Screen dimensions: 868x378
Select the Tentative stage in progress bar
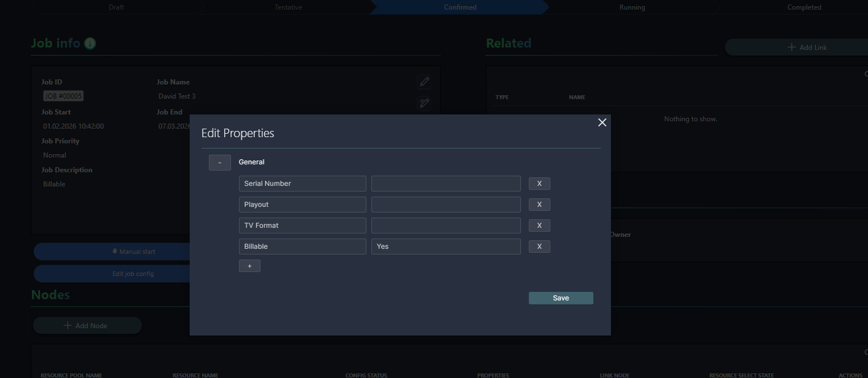click(x=288, y=7)
